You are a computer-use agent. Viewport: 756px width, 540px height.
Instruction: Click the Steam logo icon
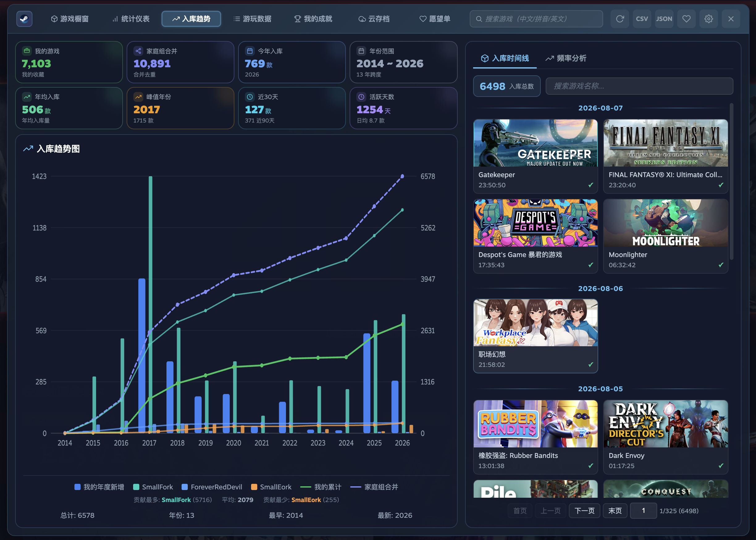[x=24, y=19]
